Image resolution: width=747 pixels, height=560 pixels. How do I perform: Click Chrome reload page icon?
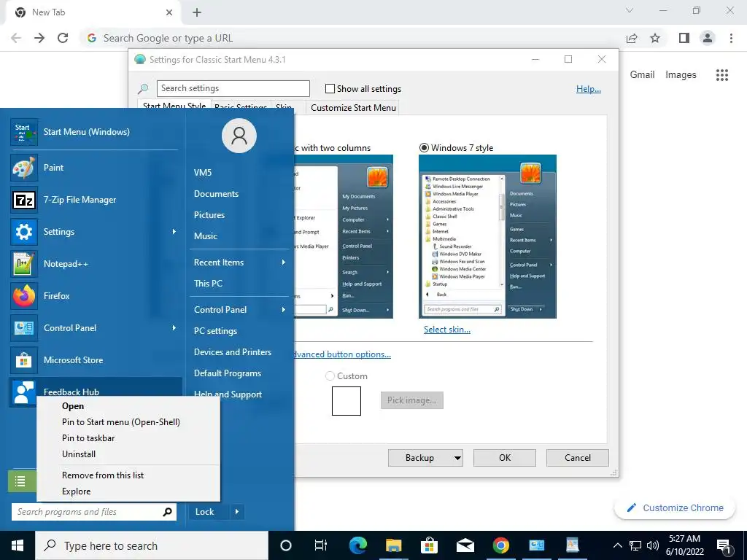63,38
